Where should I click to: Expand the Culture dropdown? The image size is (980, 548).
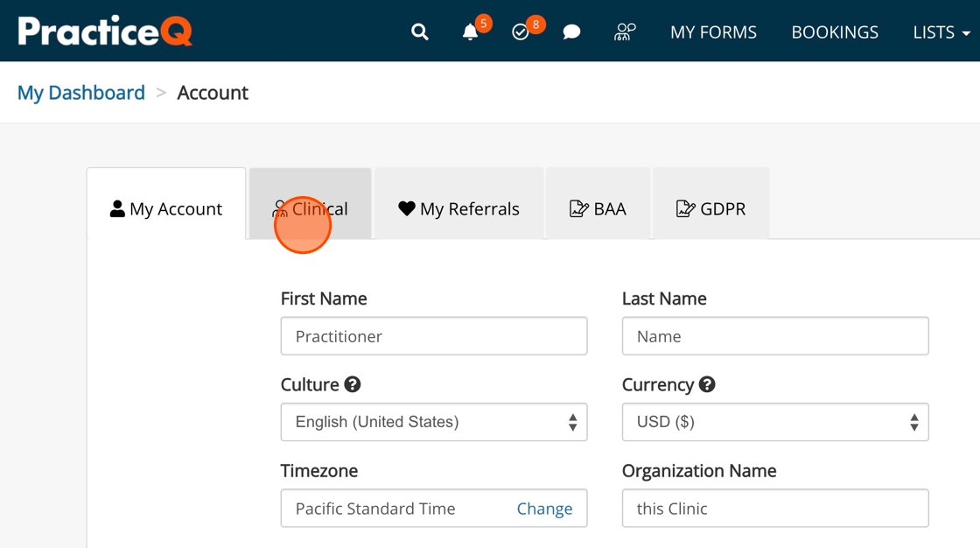pyautogui.click(x=434, y=423)
